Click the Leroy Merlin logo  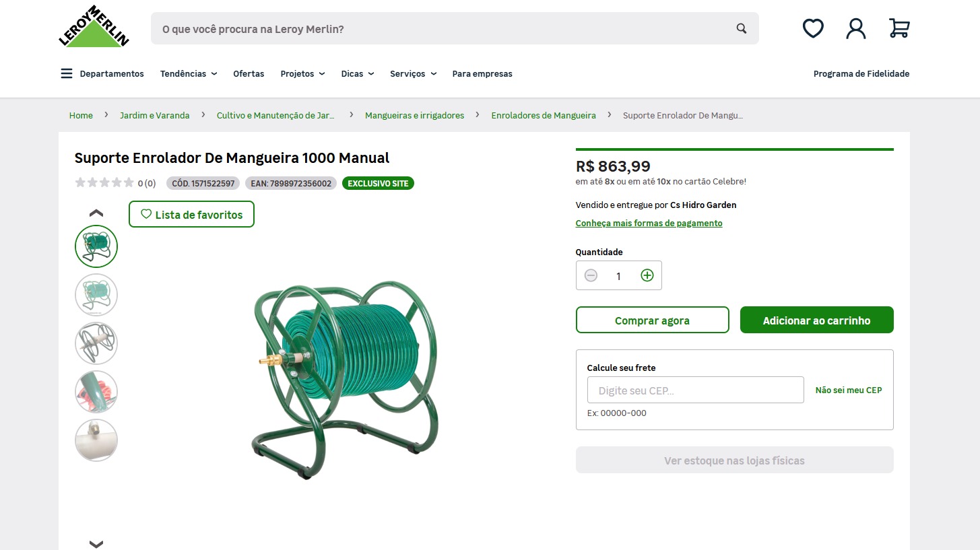tap(94, 28)
